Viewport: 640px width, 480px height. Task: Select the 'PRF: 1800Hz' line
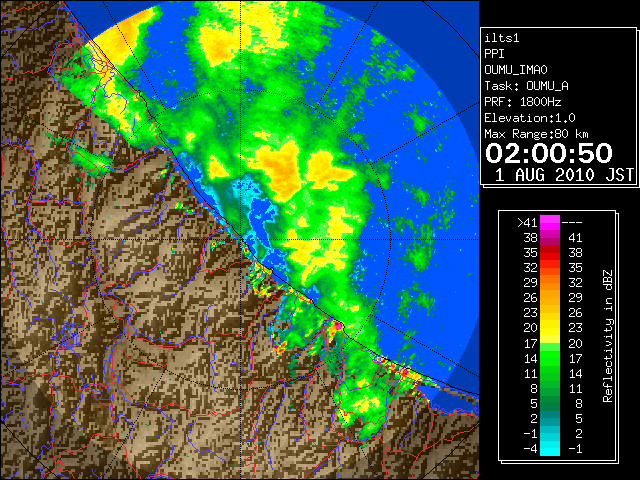tap(523, 102)
